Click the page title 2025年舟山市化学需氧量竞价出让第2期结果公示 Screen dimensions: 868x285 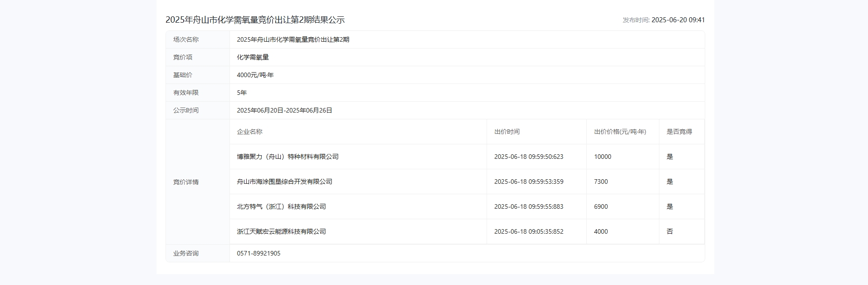255,20
